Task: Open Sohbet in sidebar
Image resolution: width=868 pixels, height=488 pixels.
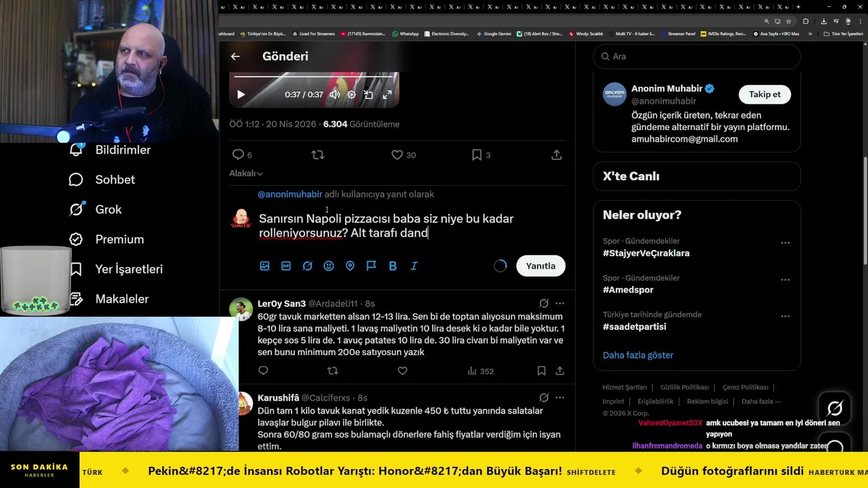Action: [102, 180]
